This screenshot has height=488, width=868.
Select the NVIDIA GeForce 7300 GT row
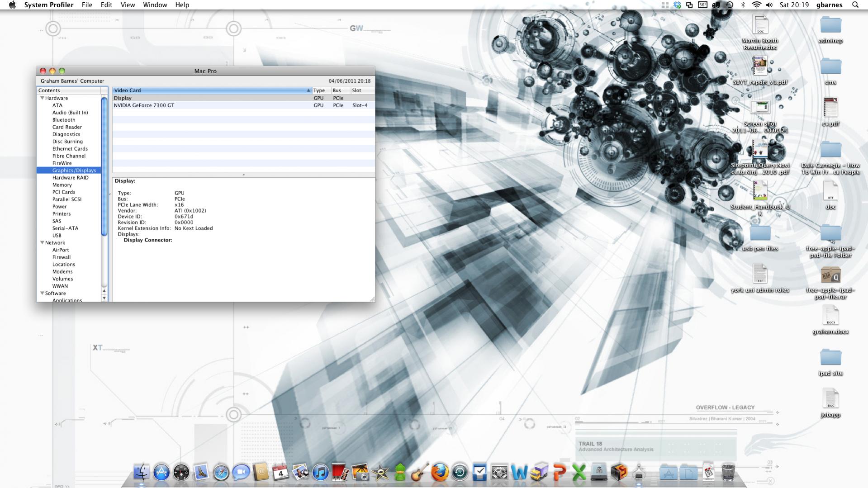[243, 105]
